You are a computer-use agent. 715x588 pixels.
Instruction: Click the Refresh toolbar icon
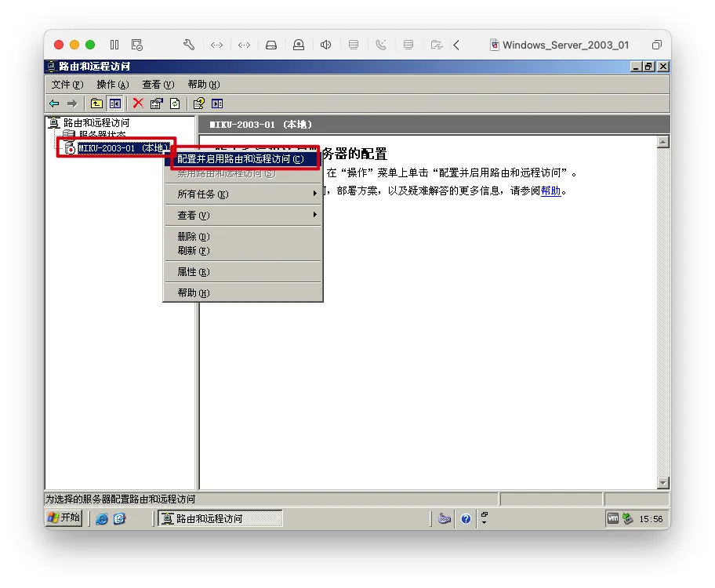point(175,103)
